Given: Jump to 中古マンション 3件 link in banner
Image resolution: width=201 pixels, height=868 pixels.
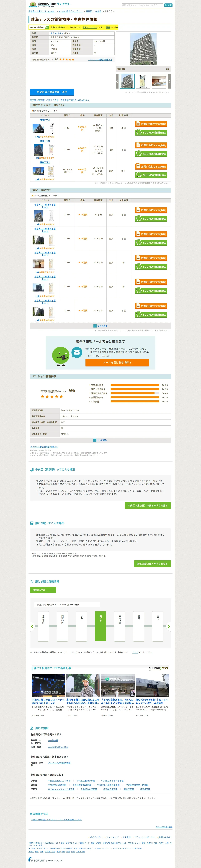Looking at the screenshot, I should click(x=90, y=28).
